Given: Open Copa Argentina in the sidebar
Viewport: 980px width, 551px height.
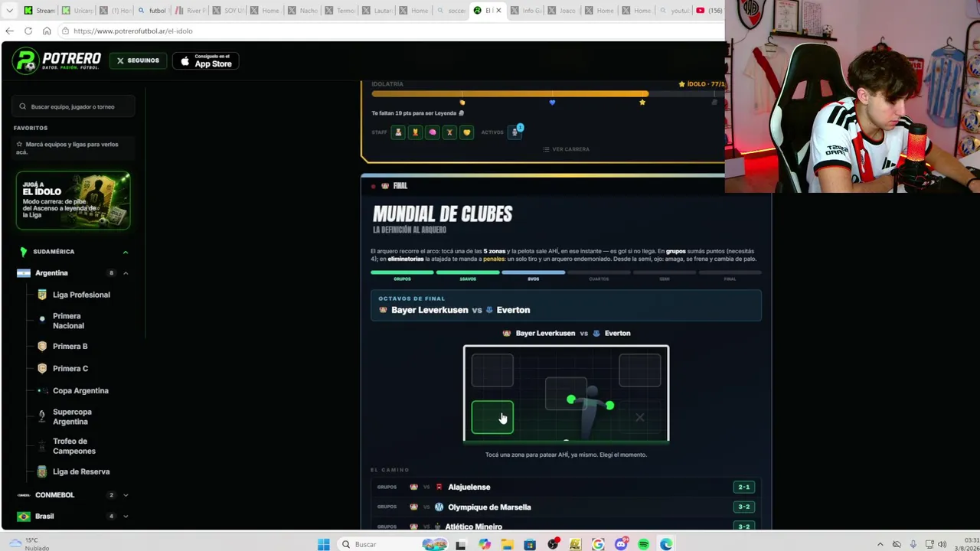Looking at the screenshot, I should (x=80, y=391).
